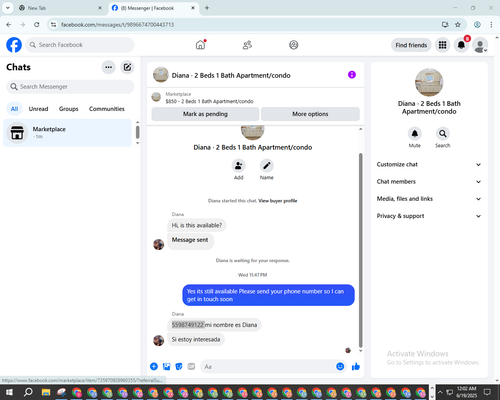Click the Marketplace storefront icon in chat list

[17, 133]
